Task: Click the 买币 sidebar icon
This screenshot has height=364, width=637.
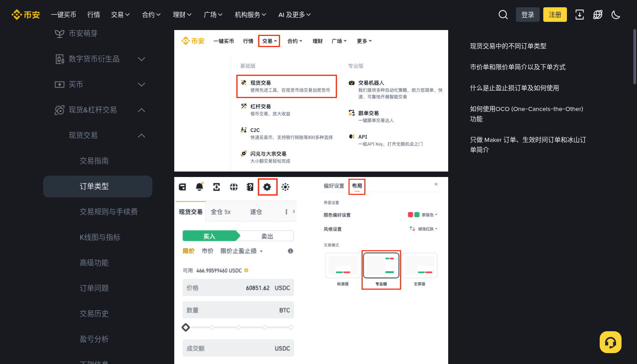Action: click(59, 85)
